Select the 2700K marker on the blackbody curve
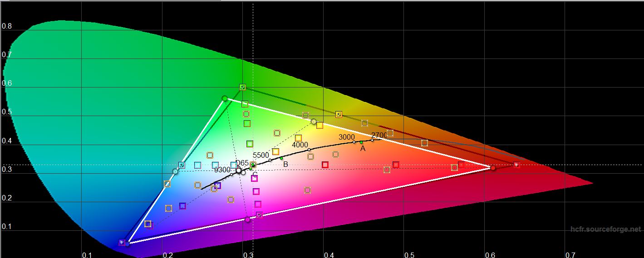This screenshot has width=644, height=258. [x=372, y=140]
